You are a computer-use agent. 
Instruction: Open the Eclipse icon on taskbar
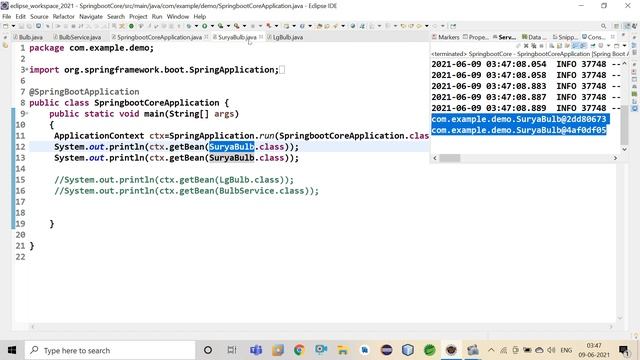point(386,350)
